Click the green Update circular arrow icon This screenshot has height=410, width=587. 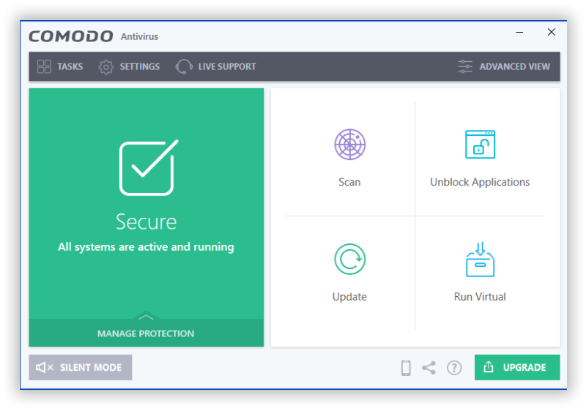[x=350, y=259]
